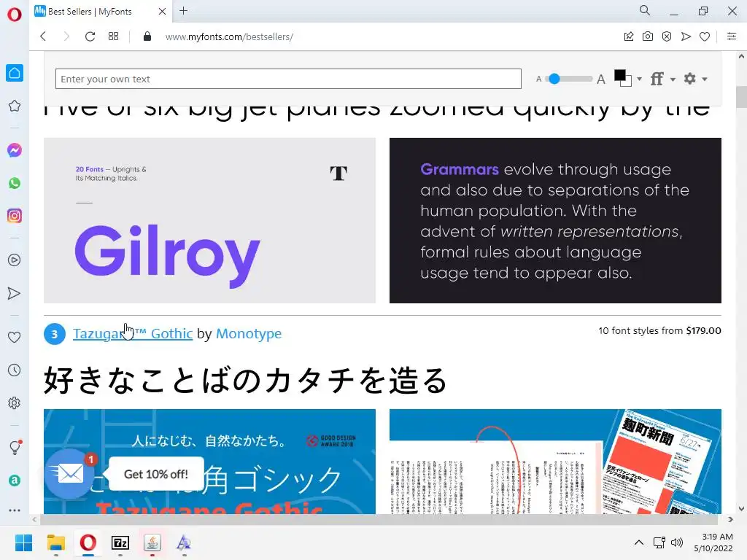Open the Player icon in sidebar
The image size is (747, 560).
[15, 260]
